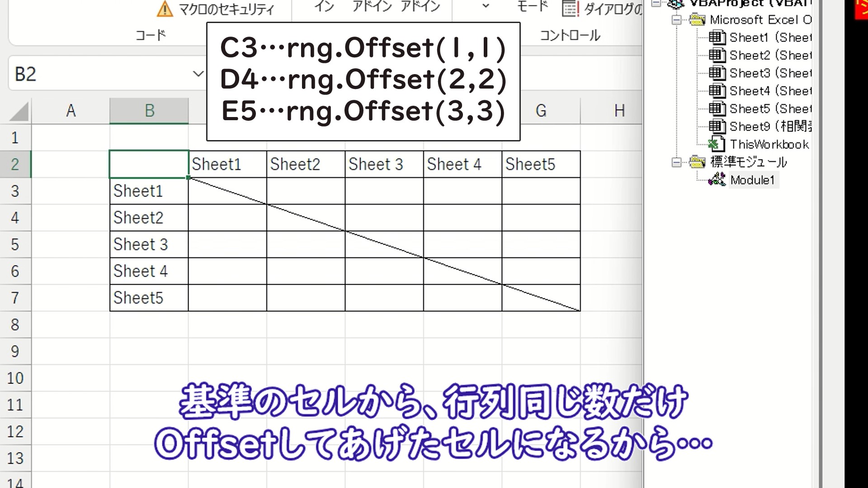Open Module1 in standard modules
The image size is (868, 488).
pos(752,180)
